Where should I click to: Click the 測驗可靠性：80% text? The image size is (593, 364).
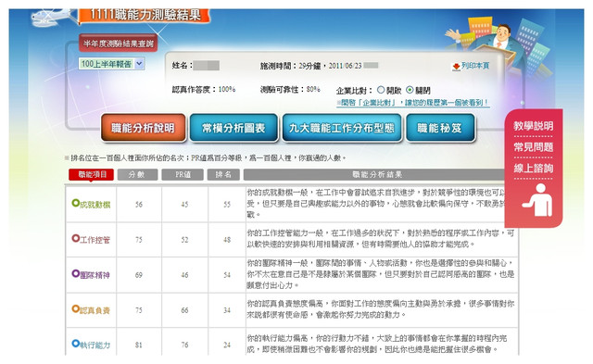pos(290,89)
